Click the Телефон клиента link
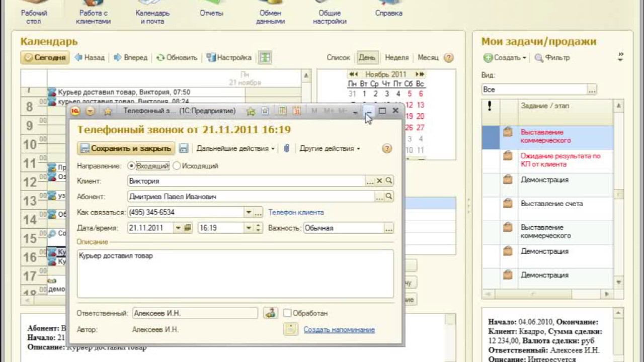Image resolution: width=644 pixels, height=362 pixels. (x=296, y=212)
